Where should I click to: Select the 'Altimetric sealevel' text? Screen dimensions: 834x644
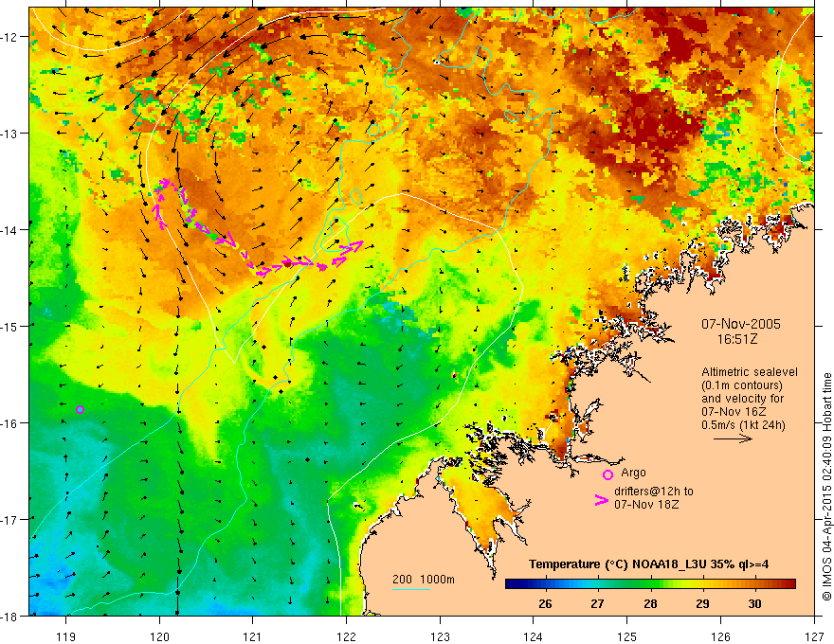coord(750,372)
